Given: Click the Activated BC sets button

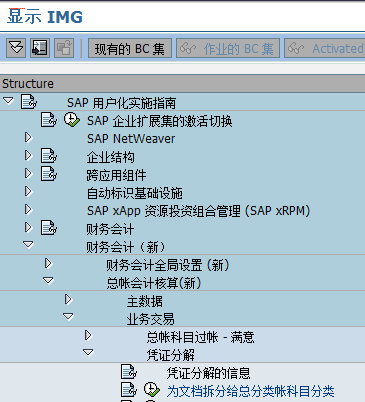Looking at the screenshot, I should [x=325, y=49].
